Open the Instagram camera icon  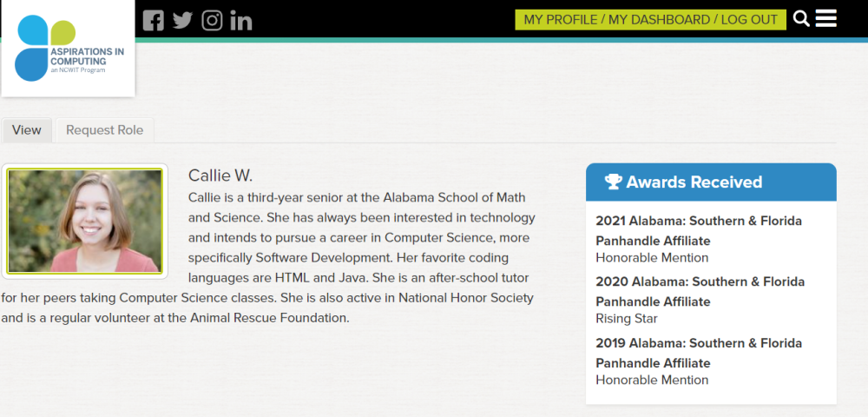(212, 21)
